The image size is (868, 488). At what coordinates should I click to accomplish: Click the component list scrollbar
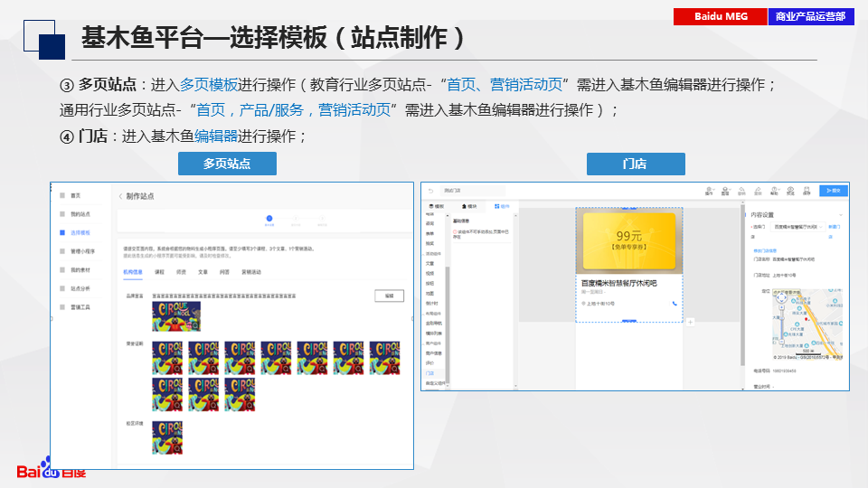click(x=448, y=324)
